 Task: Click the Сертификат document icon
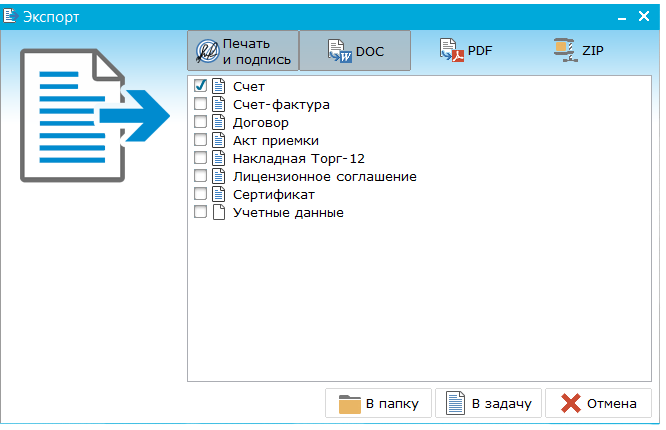[x=219, y=194]
